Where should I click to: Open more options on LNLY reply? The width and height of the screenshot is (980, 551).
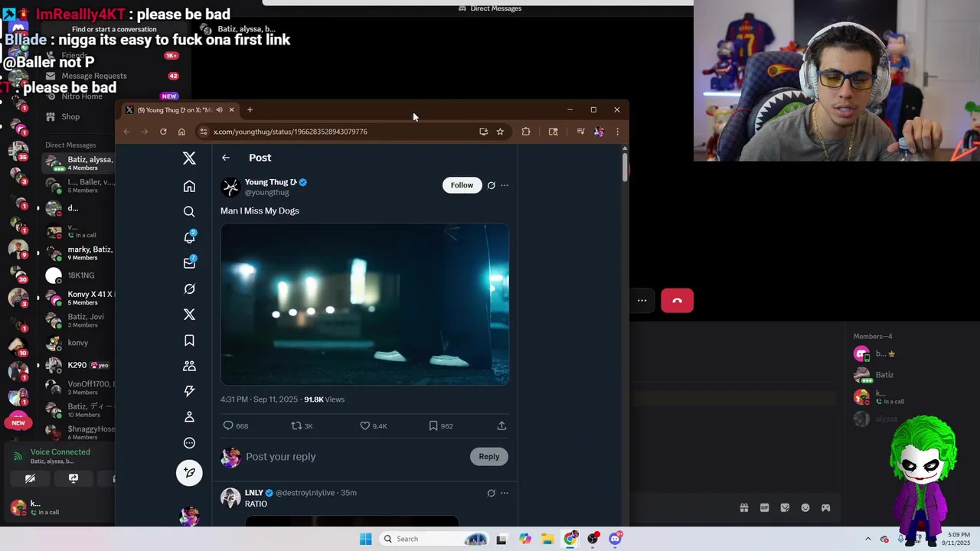(504, 493)
